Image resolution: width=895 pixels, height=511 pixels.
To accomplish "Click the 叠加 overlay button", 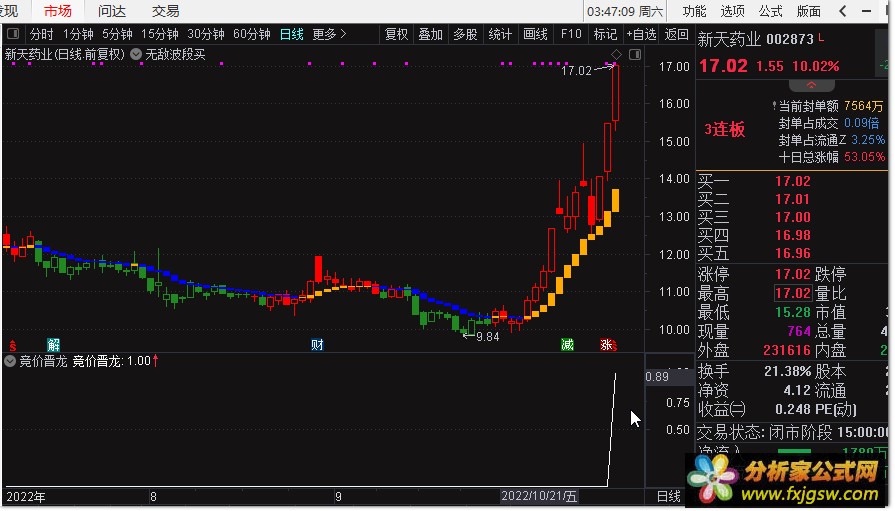I will (430, 34).
